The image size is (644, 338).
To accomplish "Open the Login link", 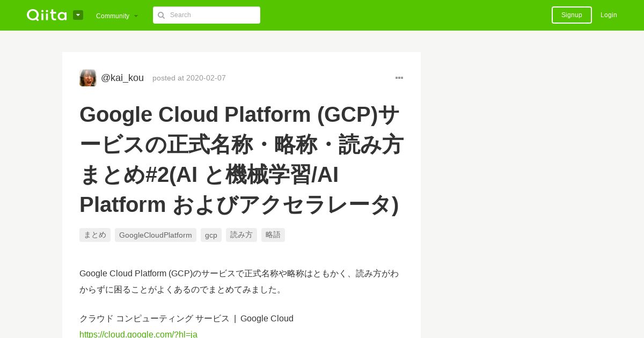I will (609, 15).
